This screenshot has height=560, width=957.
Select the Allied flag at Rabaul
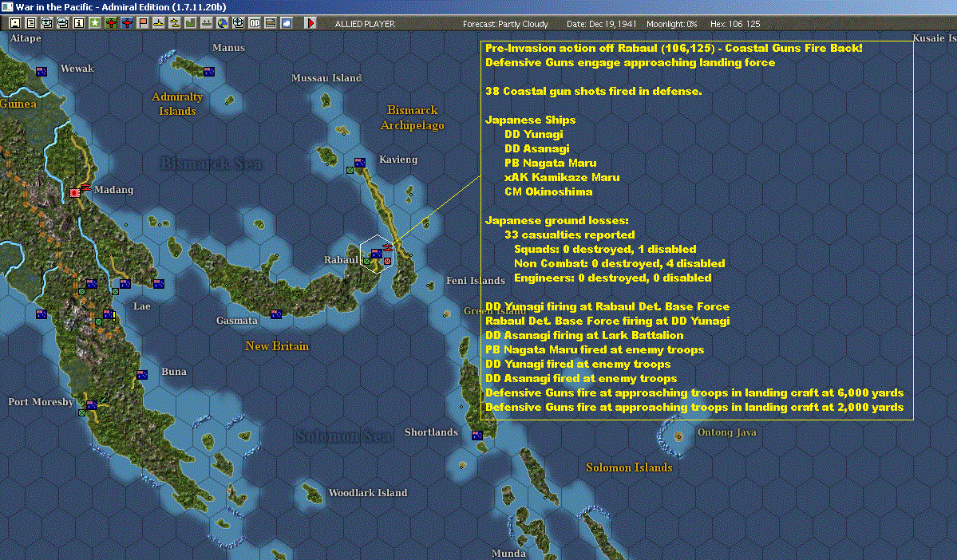(377, 253)
